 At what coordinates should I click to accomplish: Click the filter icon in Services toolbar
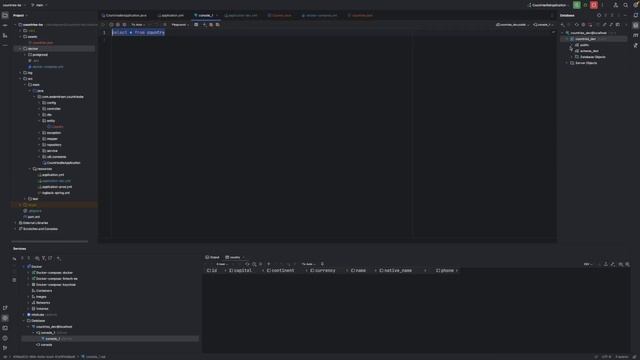point(44,258)
